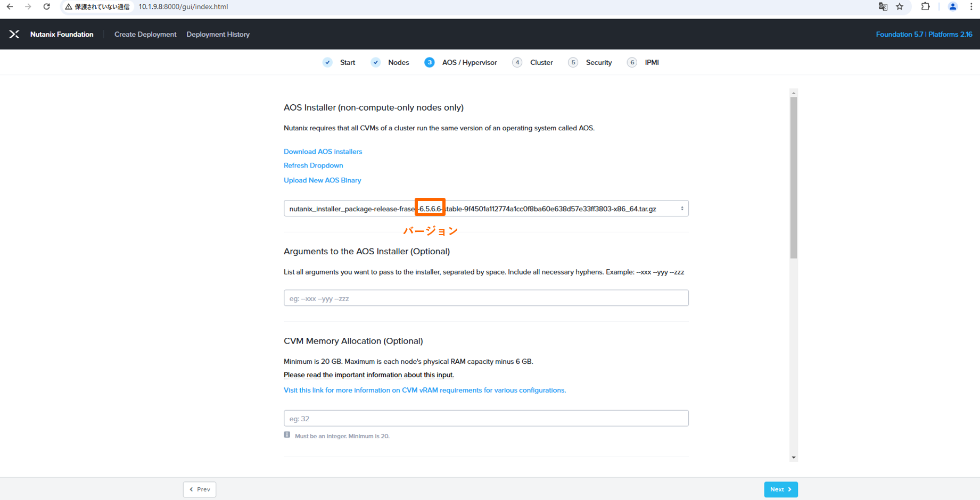Open Chrome three-dot menu
Image resolution: width=980 pixels, height=500 pixels.
971,7
